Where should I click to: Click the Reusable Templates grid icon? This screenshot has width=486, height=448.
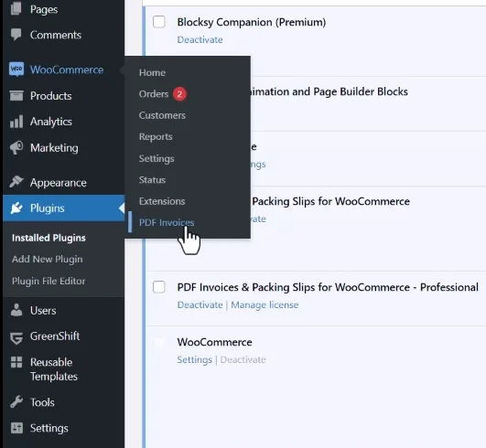point(16,362)
